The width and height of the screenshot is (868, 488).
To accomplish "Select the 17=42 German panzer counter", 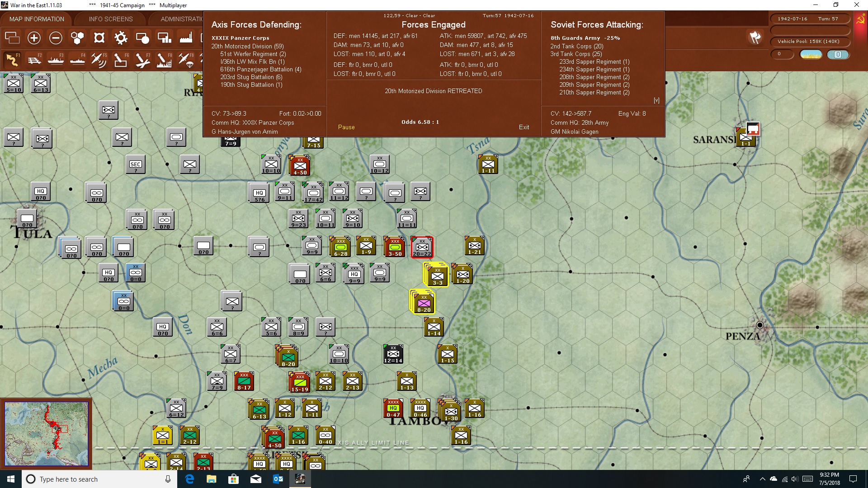I will pos(313,193).
